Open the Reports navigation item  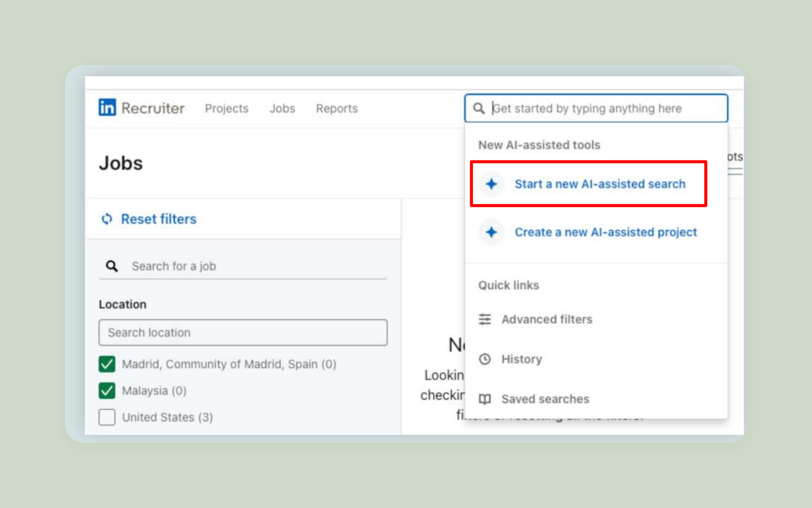pos(337,108)
